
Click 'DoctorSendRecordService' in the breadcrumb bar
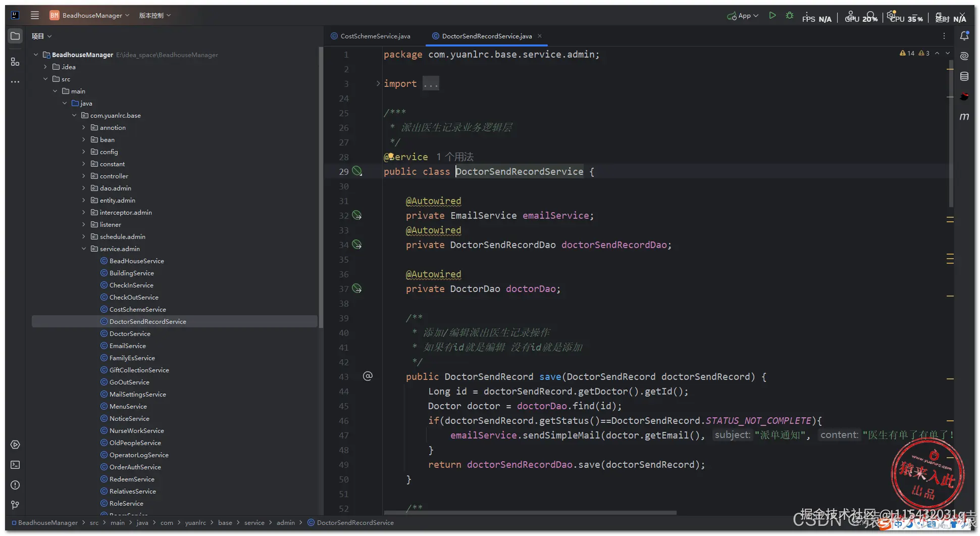tap(355, 523)
